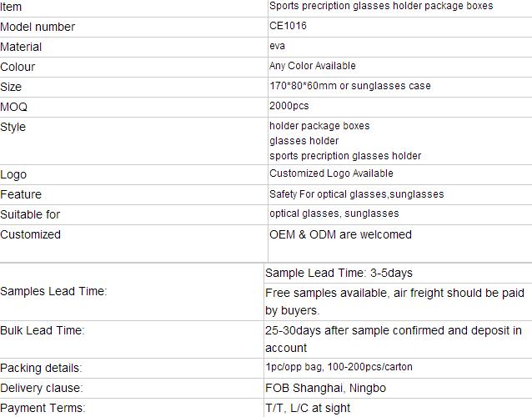Click 'glasses holder' style line
Screen dimensions: 532x417
[x=304, y=141]
